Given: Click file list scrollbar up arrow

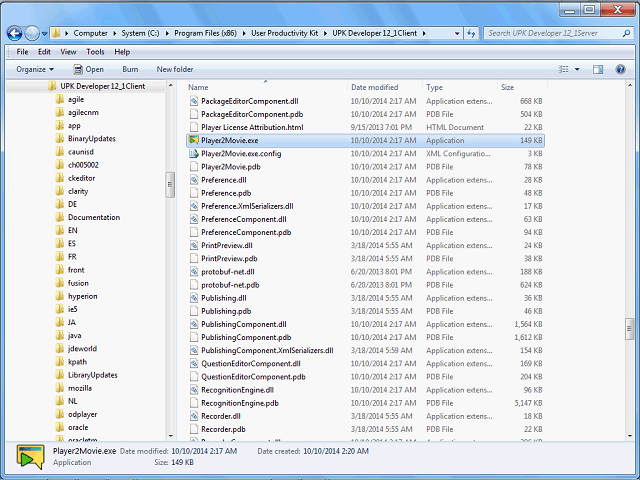Looking at the screenshot, I should click(630, 85).
